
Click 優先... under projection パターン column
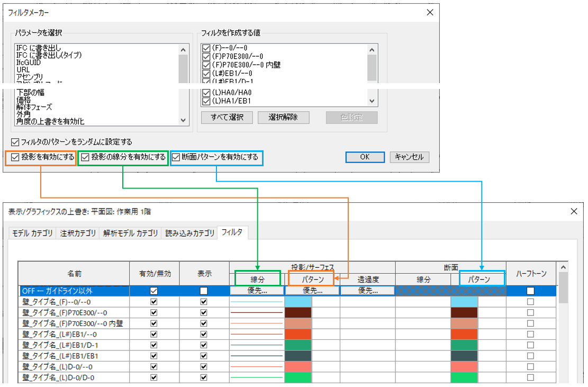(x=312, y=291)
